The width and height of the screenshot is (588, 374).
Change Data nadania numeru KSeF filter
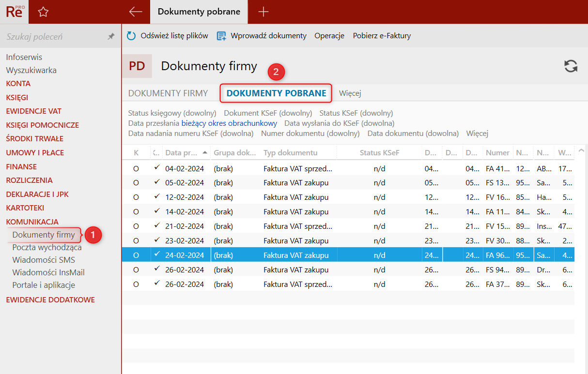(x=191, y=133)
